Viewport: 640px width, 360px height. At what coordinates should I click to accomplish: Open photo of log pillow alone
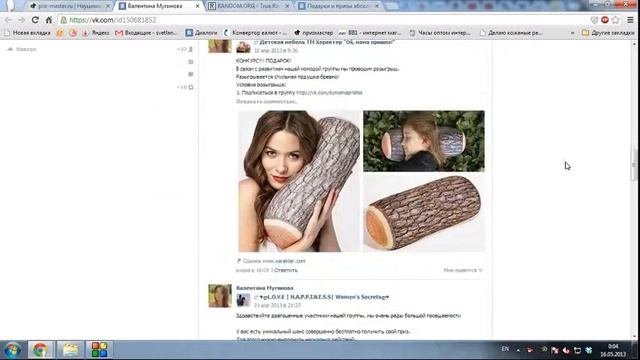click(x=424, y=213)
